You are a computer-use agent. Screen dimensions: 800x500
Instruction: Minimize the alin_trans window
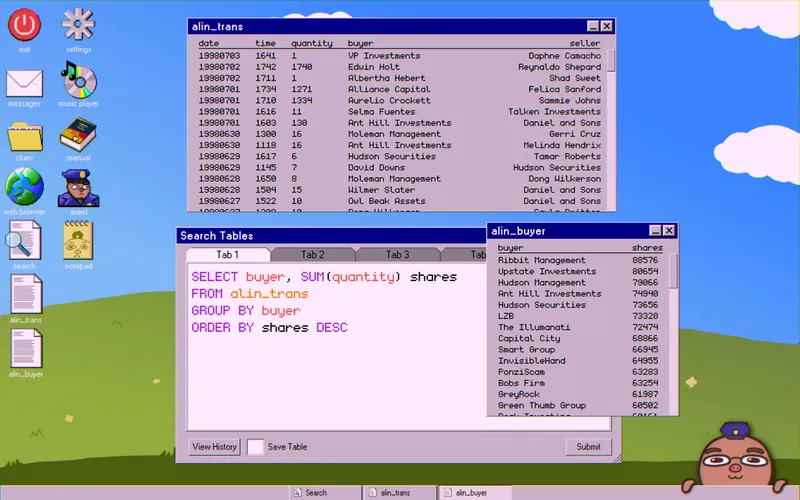[x=592, y=26]
